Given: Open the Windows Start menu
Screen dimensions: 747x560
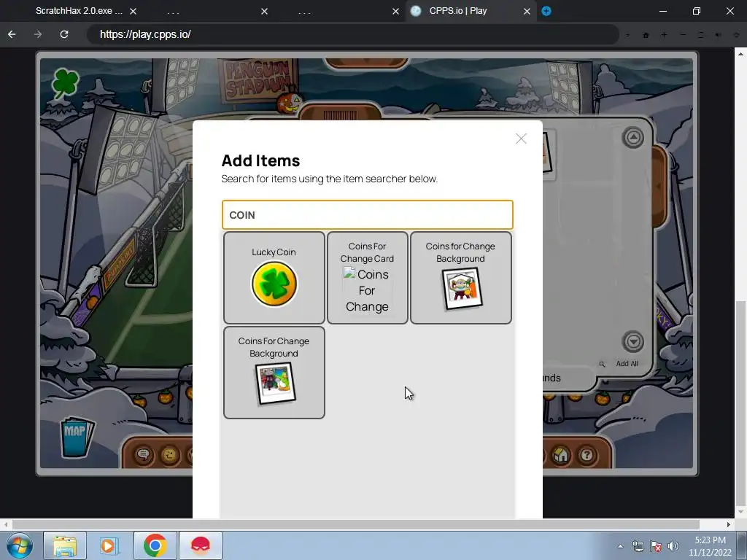Looking at the screenshot, I should [20, 545].
